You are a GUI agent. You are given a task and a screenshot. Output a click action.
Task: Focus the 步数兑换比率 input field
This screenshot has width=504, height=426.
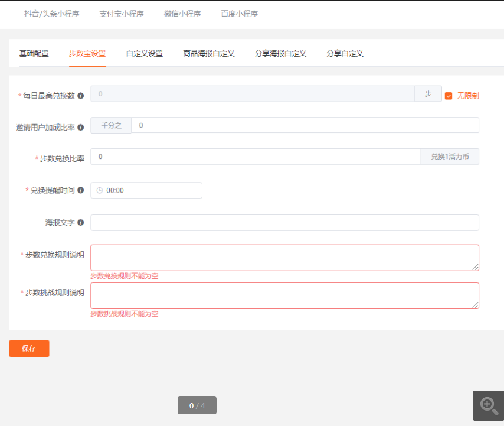(x=256, y=157)
